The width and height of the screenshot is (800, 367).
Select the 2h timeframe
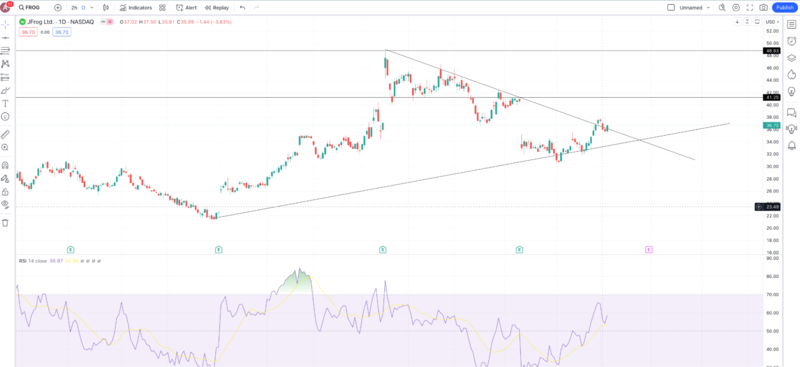click(74, 8)
